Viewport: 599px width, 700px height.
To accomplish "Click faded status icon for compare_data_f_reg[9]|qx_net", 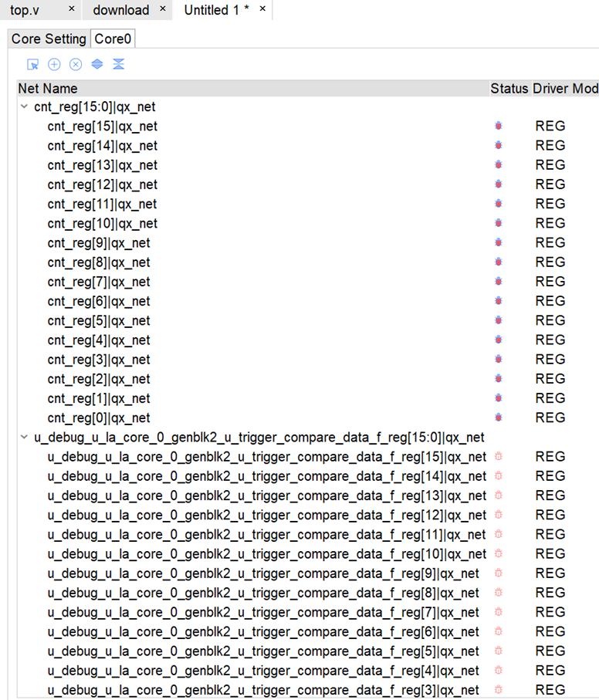I will [x=499, y=573].
